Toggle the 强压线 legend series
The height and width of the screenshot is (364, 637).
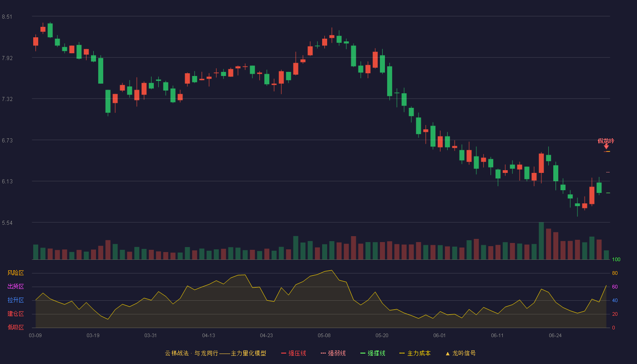tap(293, 353)
